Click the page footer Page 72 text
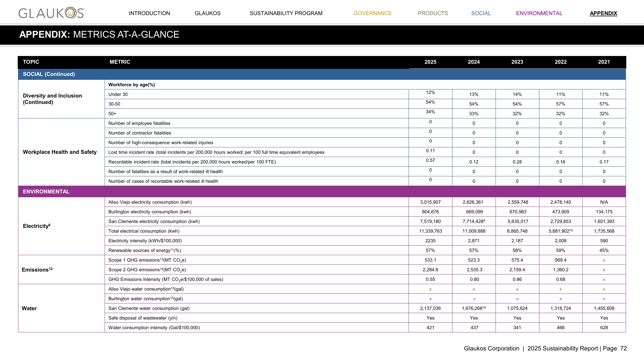Viewport: 644px width, 362px height. coord(615,348)
